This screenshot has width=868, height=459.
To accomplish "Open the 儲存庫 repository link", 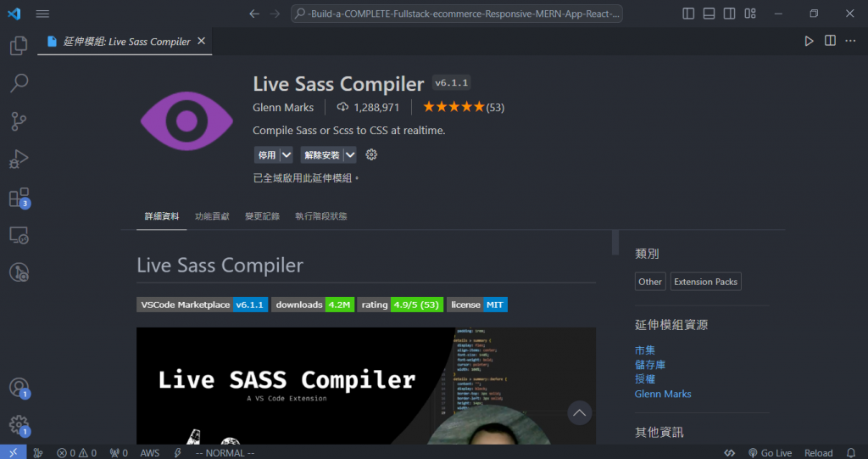I will [x=650, y=365].
